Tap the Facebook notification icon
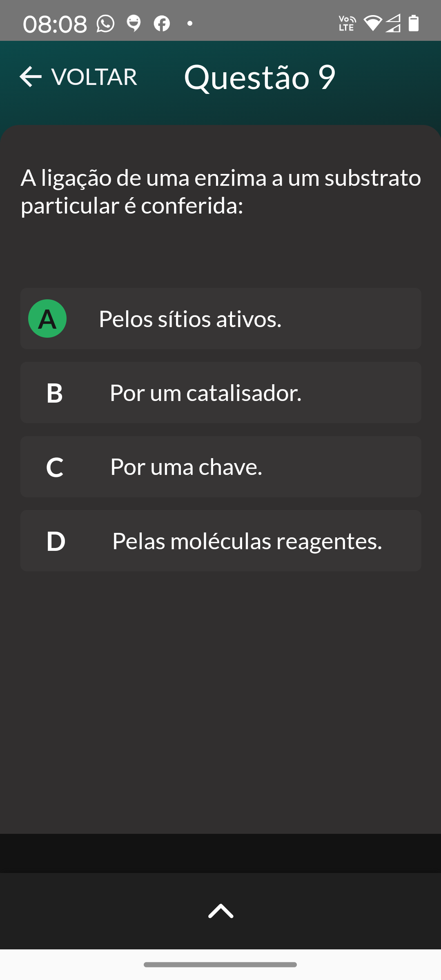Screen dimensions: 441x980 coord(162,23)
